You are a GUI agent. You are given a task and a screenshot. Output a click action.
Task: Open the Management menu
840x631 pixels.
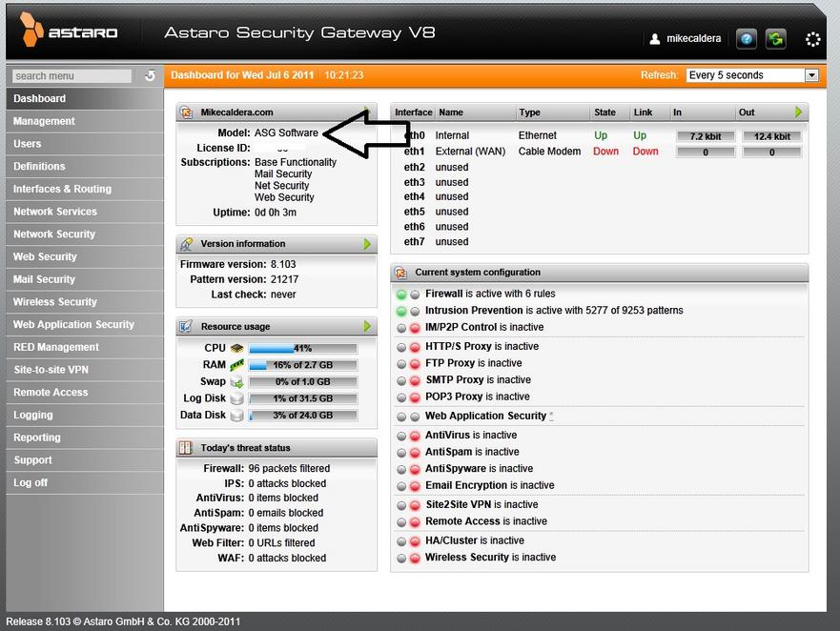coord(85,121)
